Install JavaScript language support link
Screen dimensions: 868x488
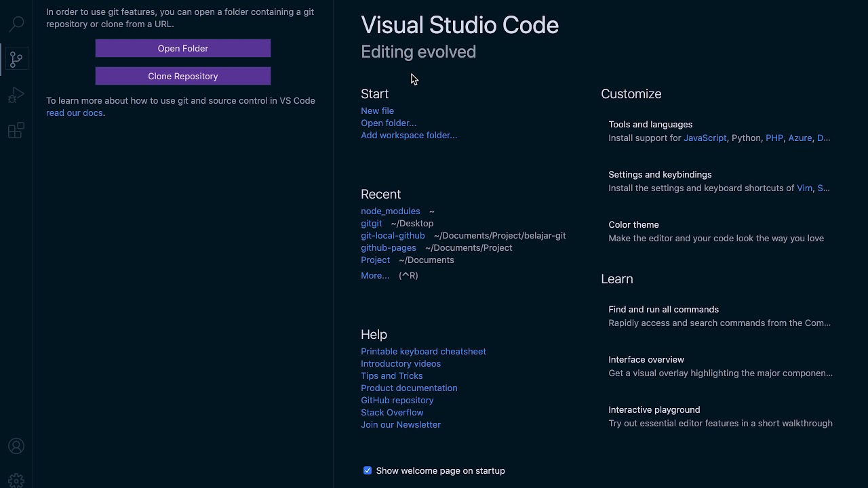705,138
